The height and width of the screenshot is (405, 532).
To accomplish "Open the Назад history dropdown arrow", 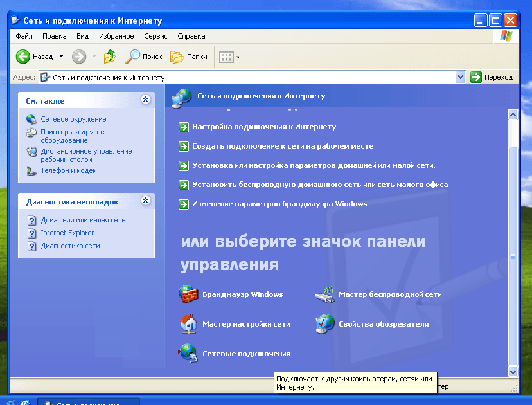I will pyautogui.click(x=62, y=57).
